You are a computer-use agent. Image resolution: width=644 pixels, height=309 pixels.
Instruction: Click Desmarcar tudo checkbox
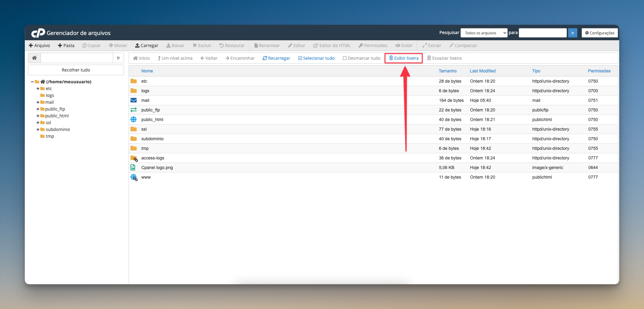click(x=345, y=58)
